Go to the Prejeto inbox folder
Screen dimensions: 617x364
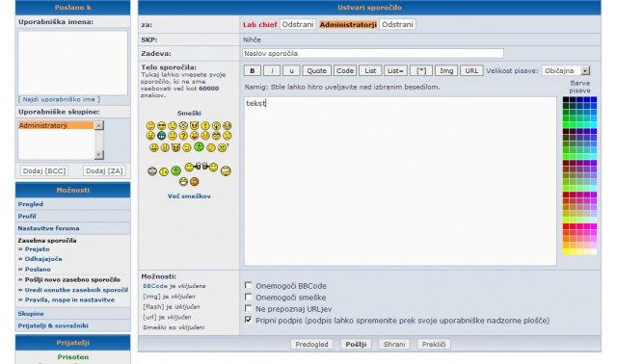pos(37,249)
